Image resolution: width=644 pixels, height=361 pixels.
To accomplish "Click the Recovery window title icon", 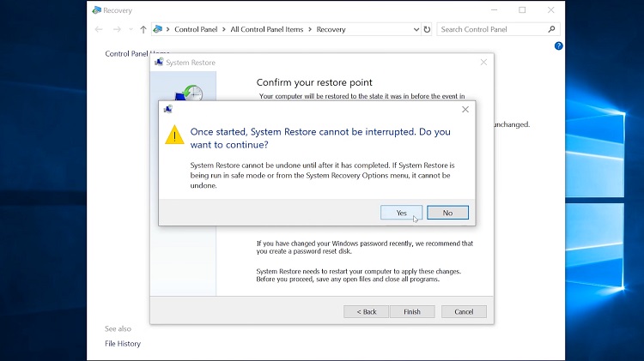I will [96, 9].
